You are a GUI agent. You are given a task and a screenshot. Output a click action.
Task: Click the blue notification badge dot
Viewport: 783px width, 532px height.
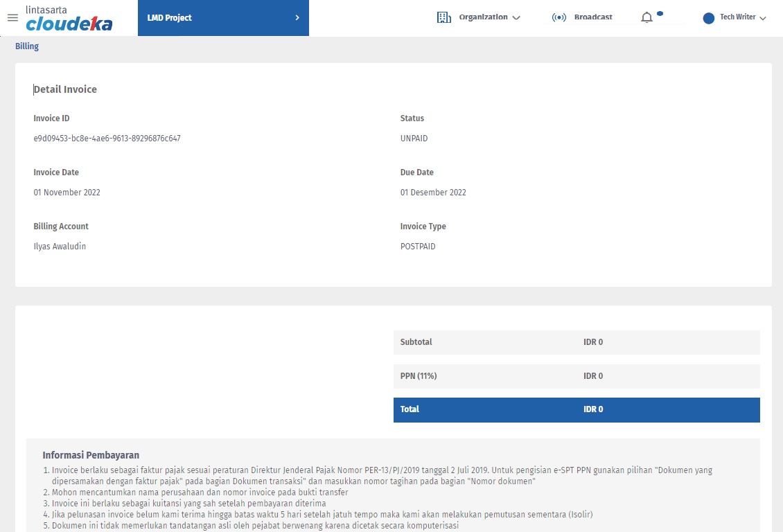pos(660,13)
